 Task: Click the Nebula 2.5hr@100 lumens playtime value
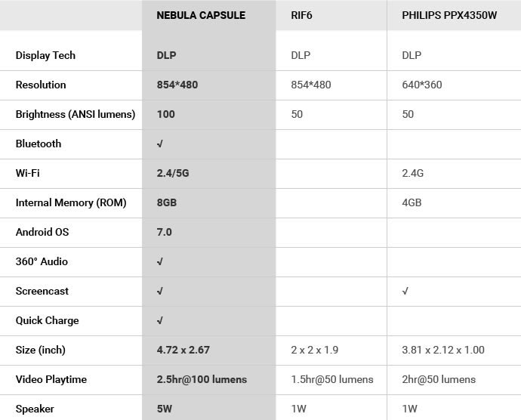(x=202, y=379)
